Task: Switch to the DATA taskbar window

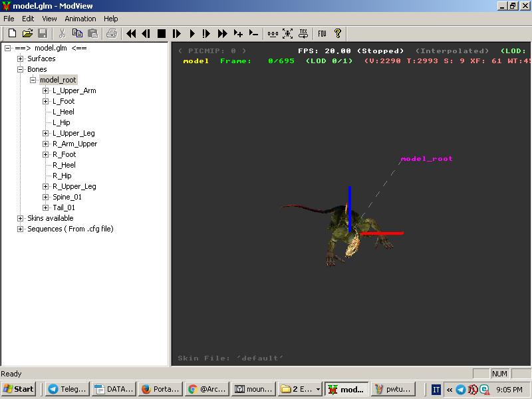Action: pos(114,389)
